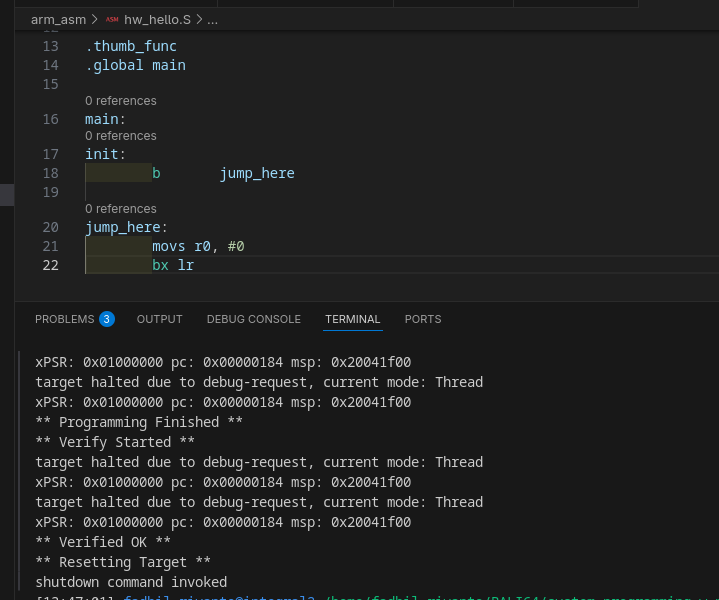
Task: Expand the breadcrumb ellipsis symbol segment
Action: click(x=212, y=19)
